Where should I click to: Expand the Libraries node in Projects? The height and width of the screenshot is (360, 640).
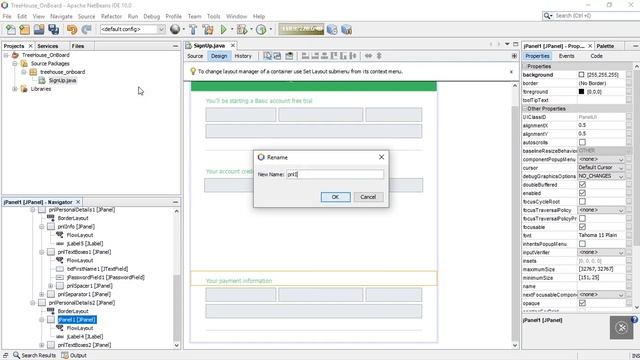[x=15, y=89]
